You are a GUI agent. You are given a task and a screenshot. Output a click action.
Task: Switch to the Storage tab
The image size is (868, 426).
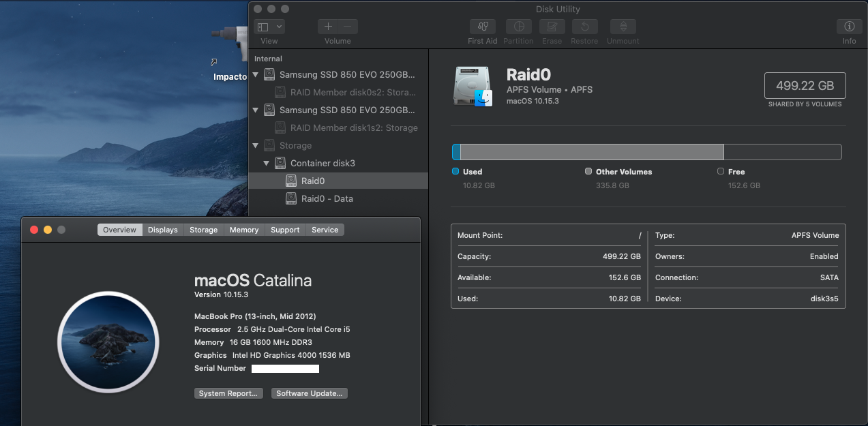(x=204, y=230)
